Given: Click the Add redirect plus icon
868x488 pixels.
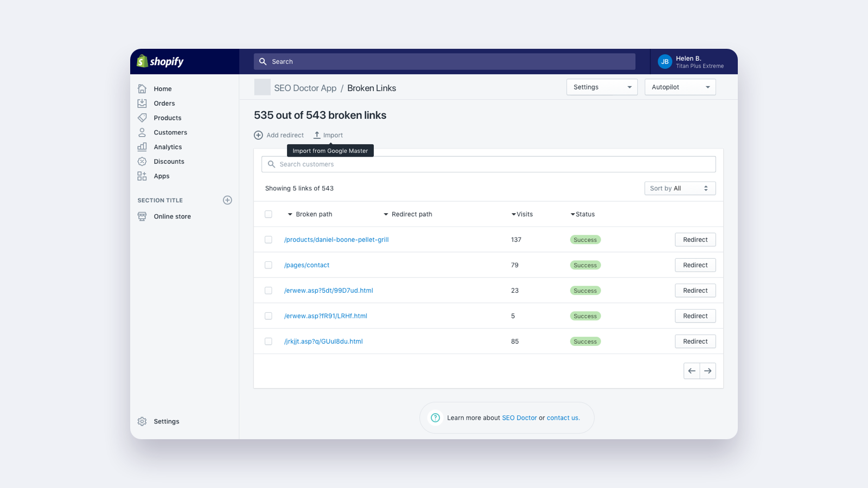Looking at the screenshot, I should pos(258,135).
